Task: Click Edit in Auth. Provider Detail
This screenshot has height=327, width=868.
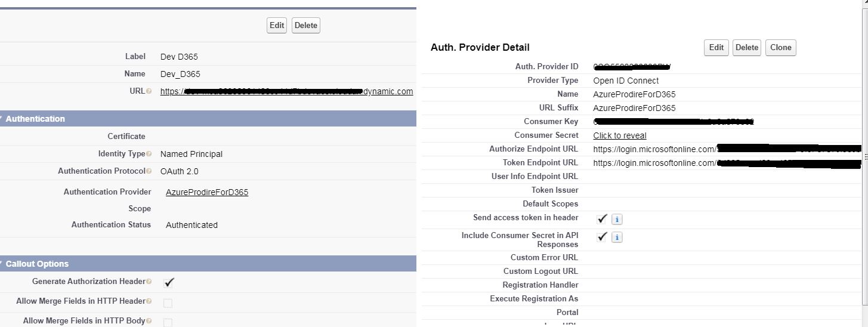Action: click(716, 48)
